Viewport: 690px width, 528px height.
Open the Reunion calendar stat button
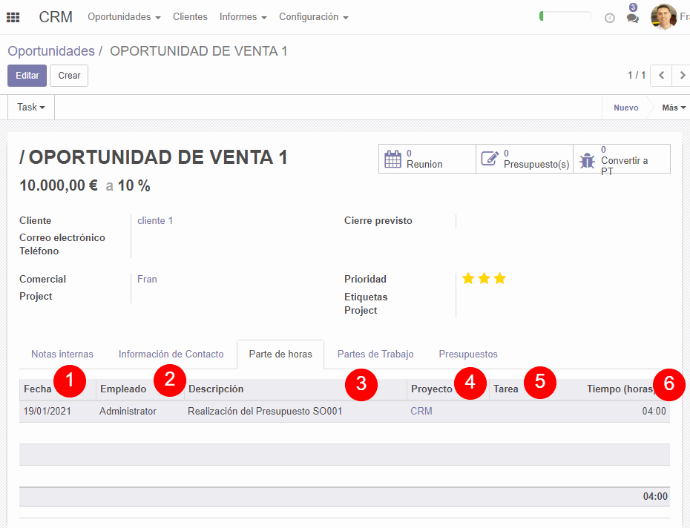point(426,159)
